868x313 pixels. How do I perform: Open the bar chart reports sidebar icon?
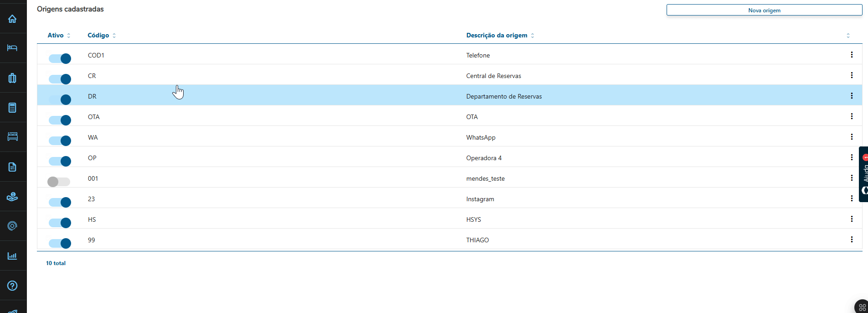coord(12,256)
